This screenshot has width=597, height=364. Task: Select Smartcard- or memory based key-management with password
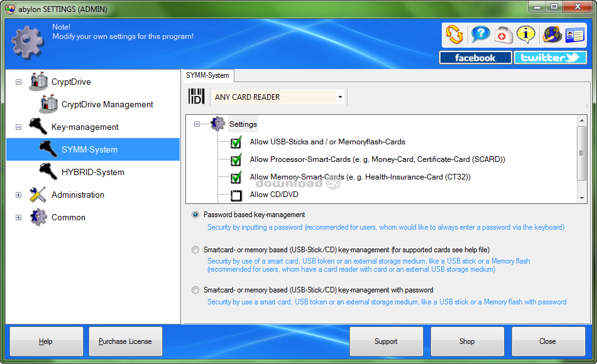[x=195, y=290]
